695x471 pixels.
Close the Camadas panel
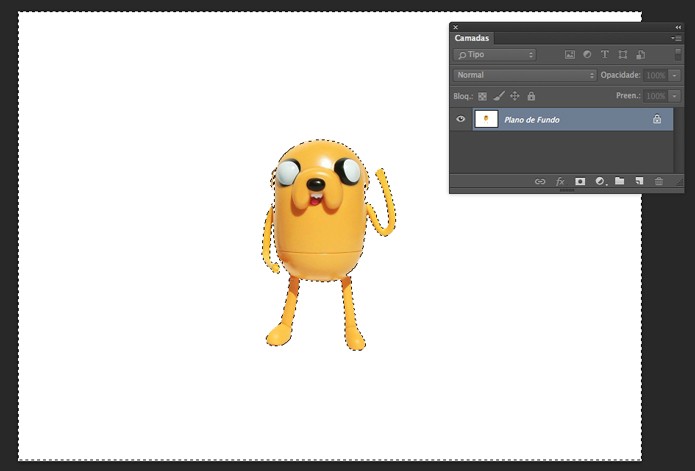[x=455, y=27]
